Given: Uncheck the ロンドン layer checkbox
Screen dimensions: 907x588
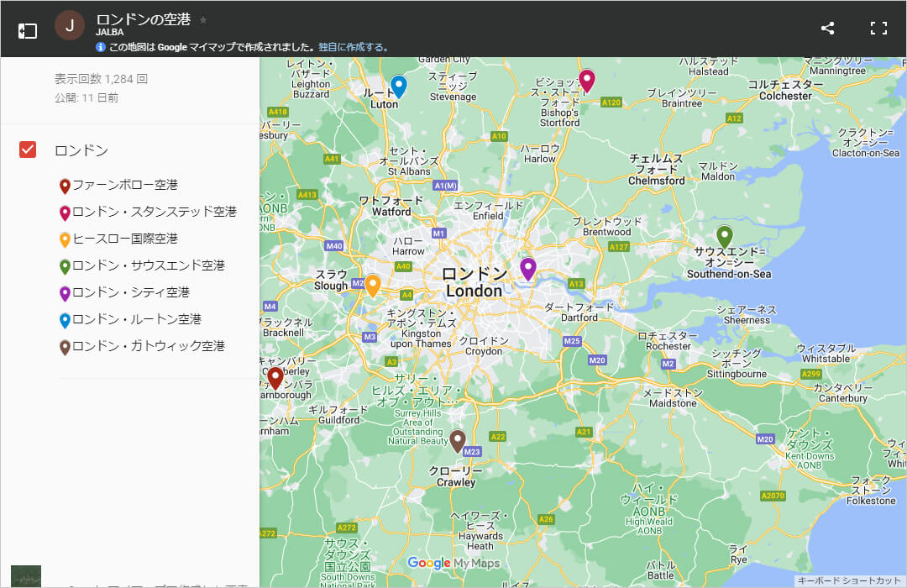Looking at the screenshot, I should (x=28, y=150).
